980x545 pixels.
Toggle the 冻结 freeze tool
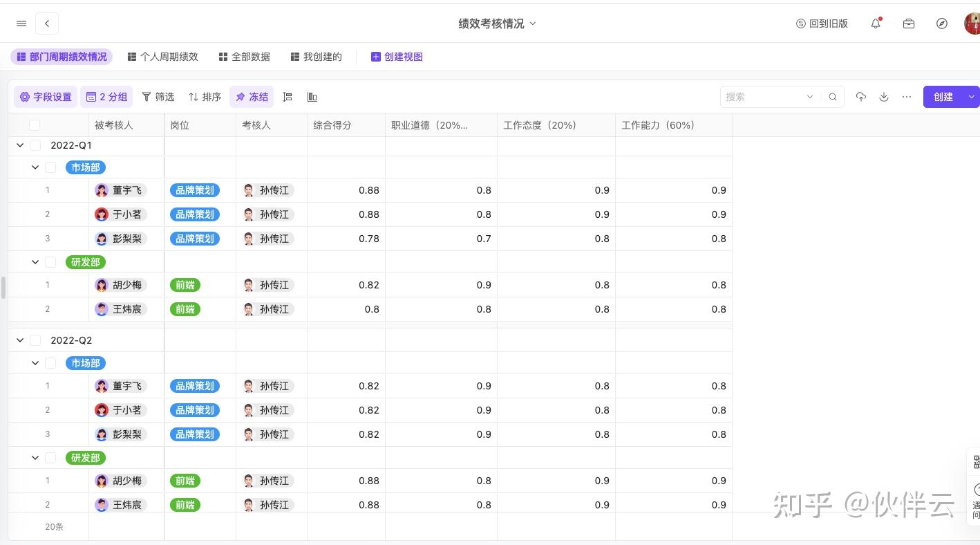pyautogui.click(x=252, y=97)
